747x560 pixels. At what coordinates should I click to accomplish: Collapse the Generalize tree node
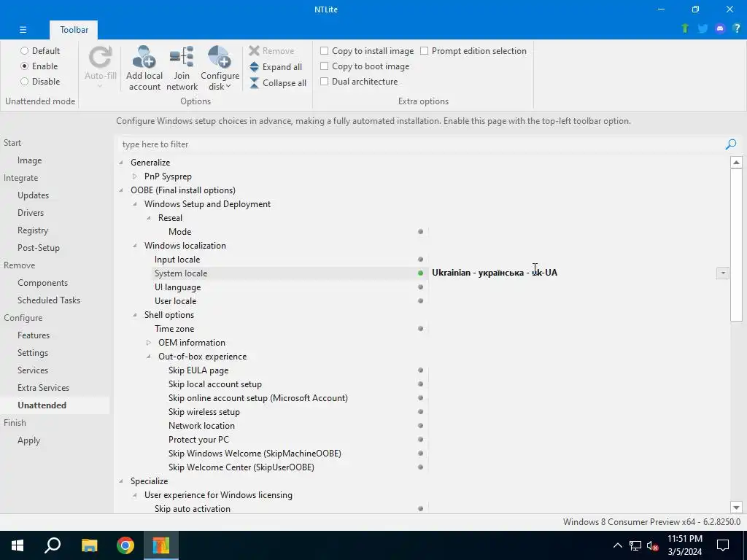(121, 163)
